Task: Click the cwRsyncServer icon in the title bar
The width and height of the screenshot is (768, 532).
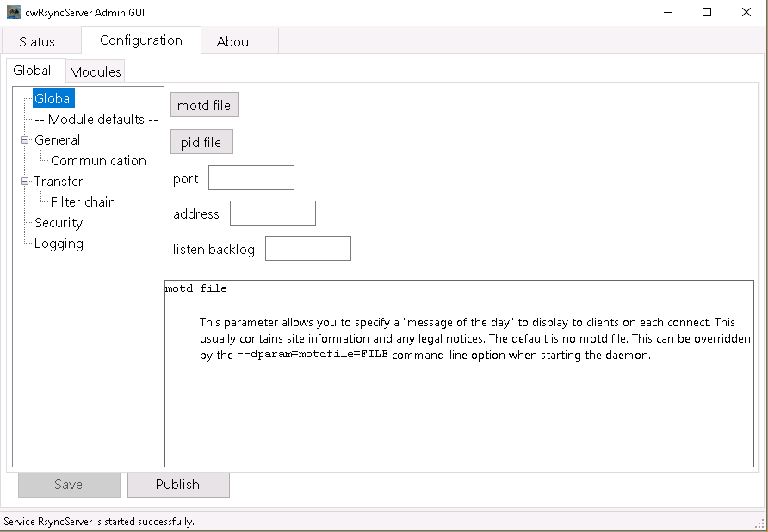Action: point(12,12)
